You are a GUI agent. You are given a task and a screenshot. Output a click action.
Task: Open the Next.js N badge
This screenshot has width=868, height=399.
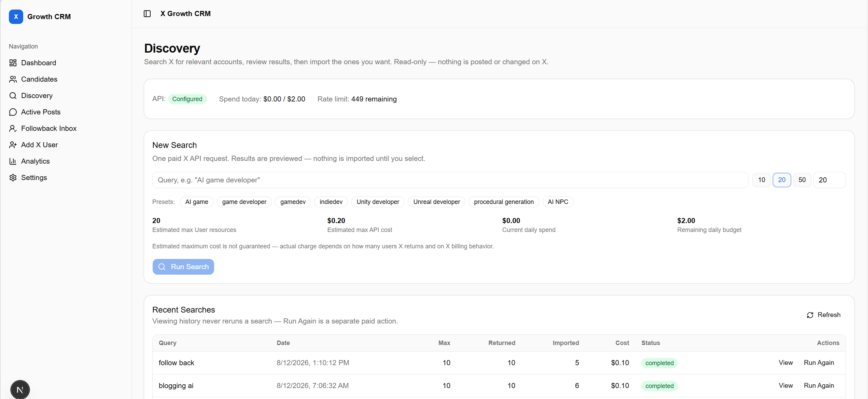20,389
